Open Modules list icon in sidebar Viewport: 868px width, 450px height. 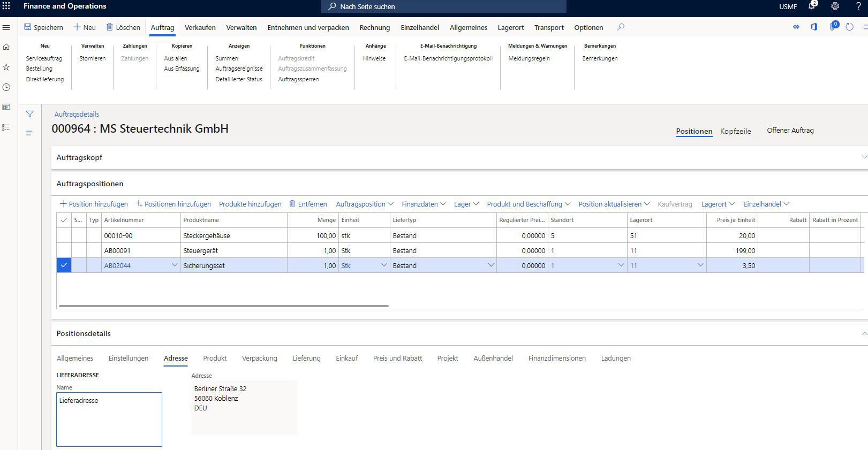[6, 127]
